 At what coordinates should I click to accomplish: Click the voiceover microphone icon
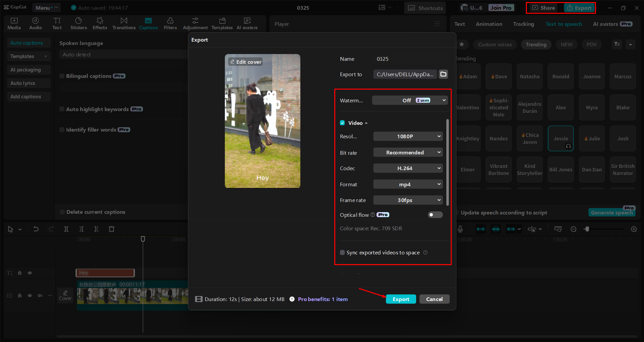coord(460,229)
